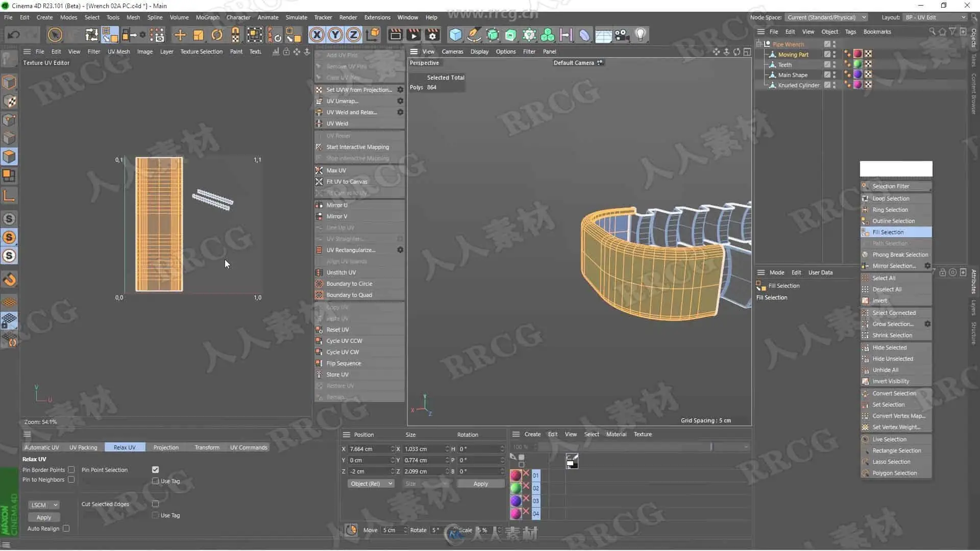Image resolution: width=980 pixels, height=551 pixels.
Task: Toggle the X axis lock icon
Action: click(316, 35)
